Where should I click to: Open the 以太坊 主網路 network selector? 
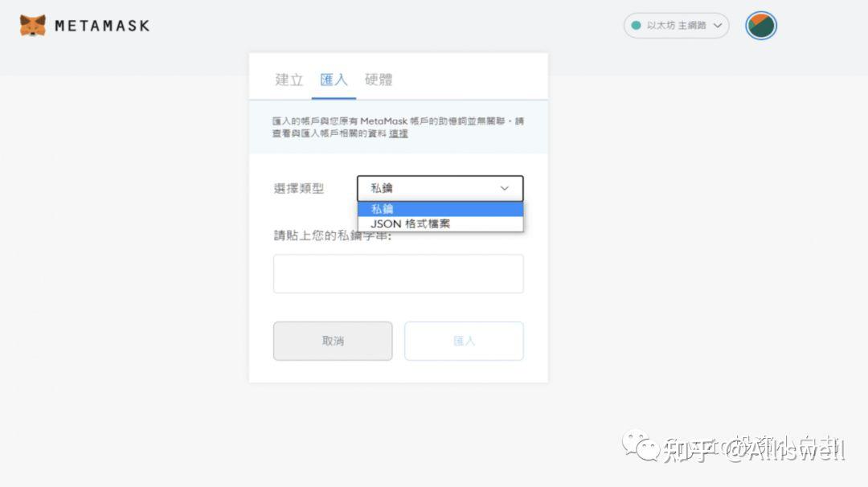coord(676,26)
